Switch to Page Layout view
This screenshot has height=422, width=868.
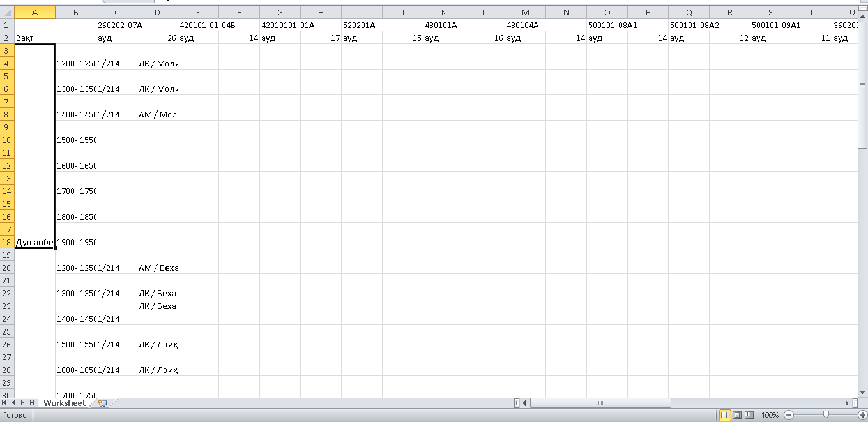click(x=737, y=415)
